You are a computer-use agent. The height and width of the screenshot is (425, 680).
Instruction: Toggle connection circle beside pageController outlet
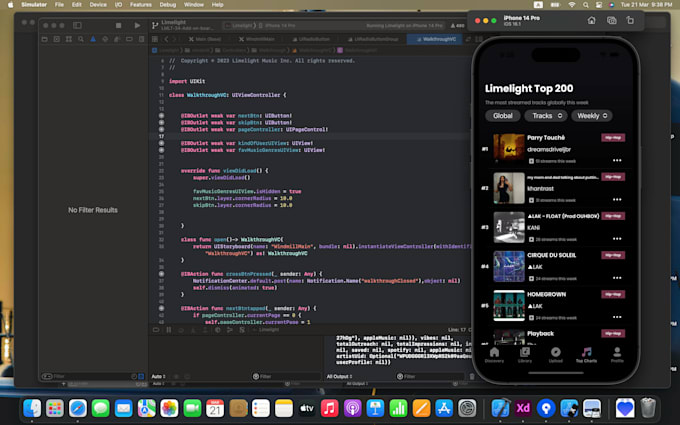[x=161, y=129]
